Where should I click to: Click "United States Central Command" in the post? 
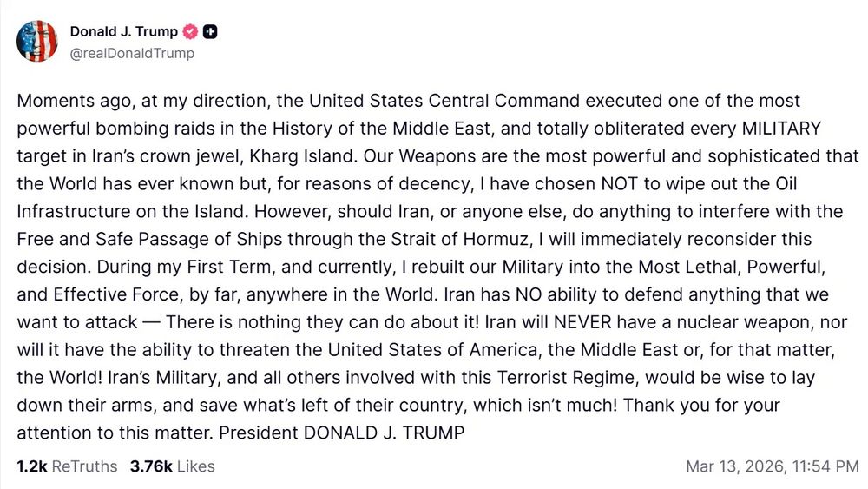tap(460, 101)
